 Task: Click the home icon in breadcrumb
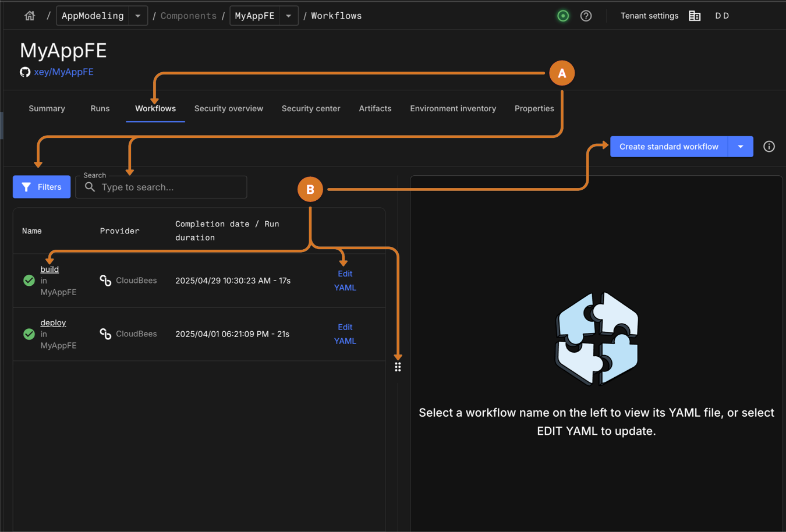[x=30, y=16]
